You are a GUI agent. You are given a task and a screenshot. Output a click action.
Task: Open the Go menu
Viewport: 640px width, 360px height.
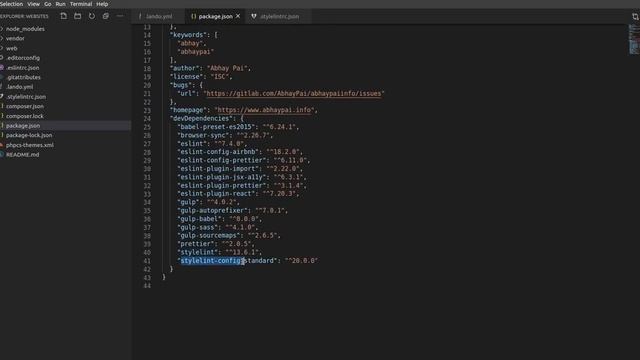click(48, 4)
